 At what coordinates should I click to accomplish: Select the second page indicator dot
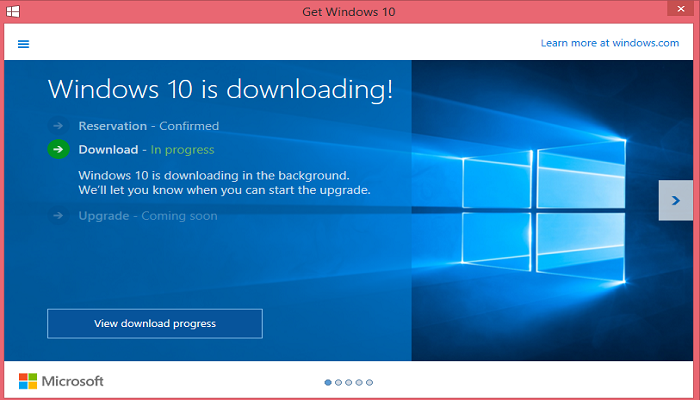pyautogui.click(x=338, y=382)
